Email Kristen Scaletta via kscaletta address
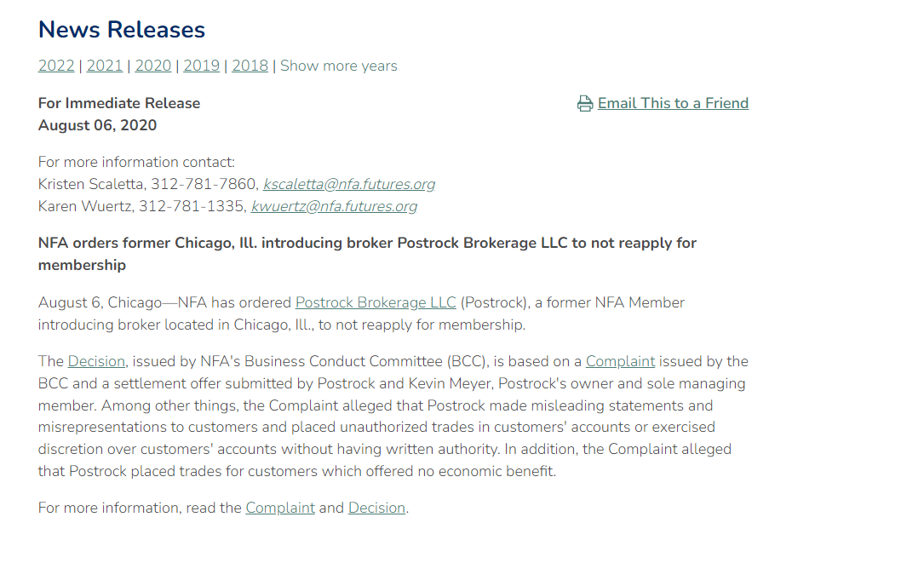Viewport: 924px width, 563px height. coord(349,184)
